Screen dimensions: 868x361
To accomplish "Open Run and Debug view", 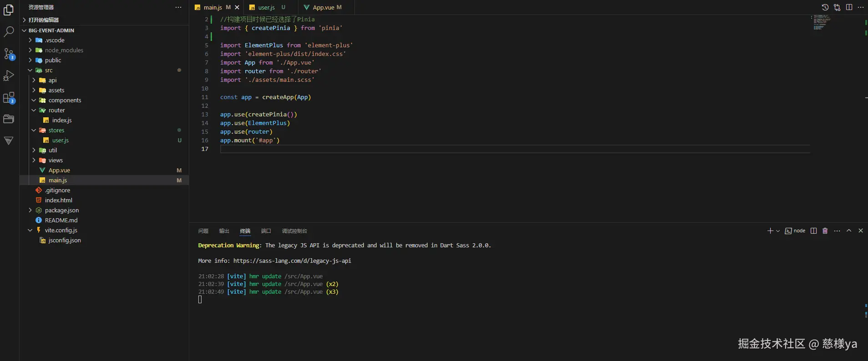I will click(x=9, y=75).
